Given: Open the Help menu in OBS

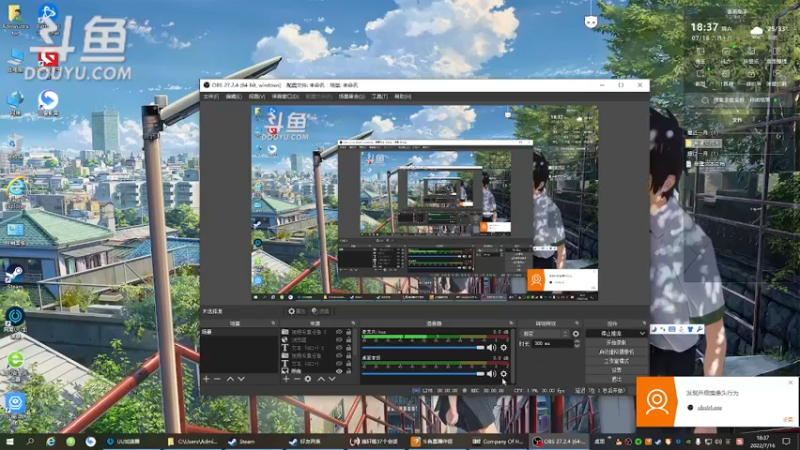Looking at the screenshot, I should [x=403, y=96].
